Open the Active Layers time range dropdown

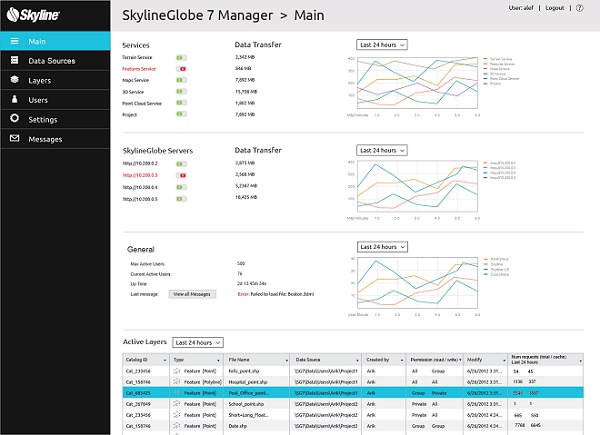pos(197,342)
